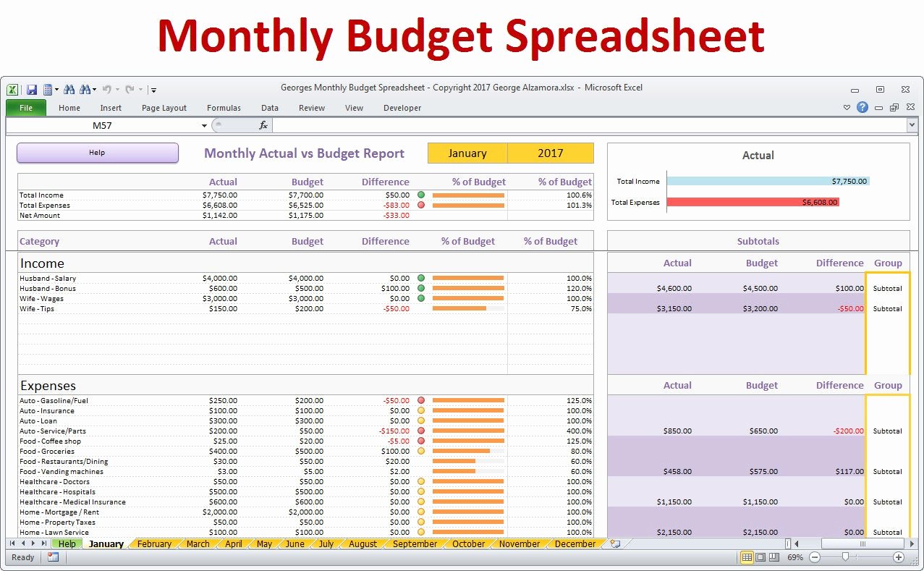Open the Undo history dropdown arrow

point(116,90)
